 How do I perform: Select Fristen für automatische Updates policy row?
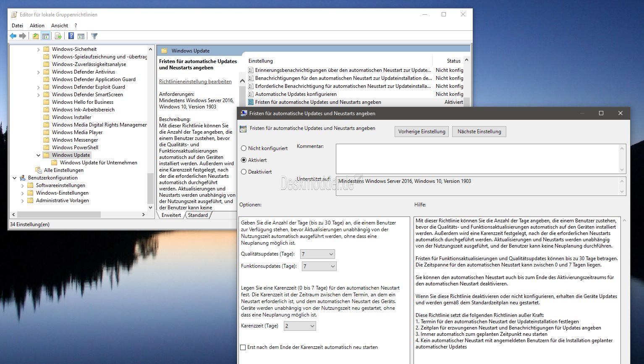[356, 102]
